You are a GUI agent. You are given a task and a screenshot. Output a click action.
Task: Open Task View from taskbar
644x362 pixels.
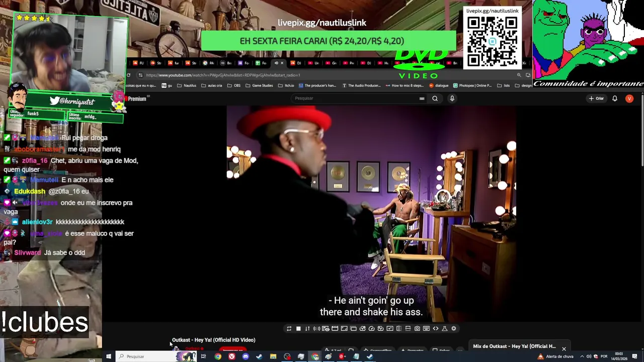click(x=203, y=356)
